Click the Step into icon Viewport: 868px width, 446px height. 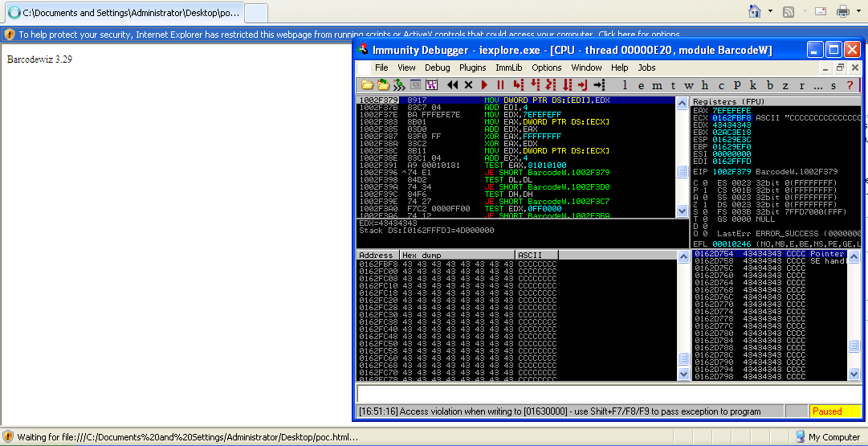pos(518,84)
